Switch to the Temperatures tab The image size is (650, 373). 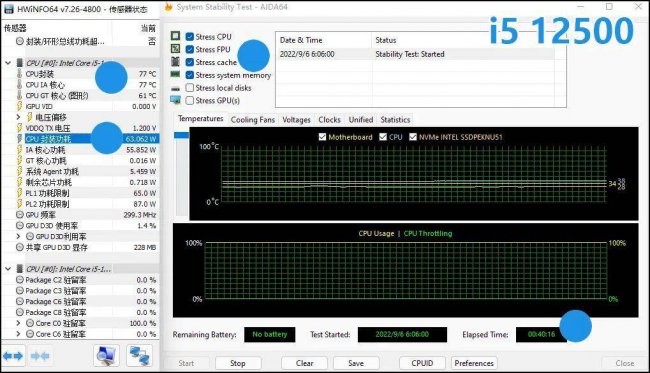click(201, 119)
